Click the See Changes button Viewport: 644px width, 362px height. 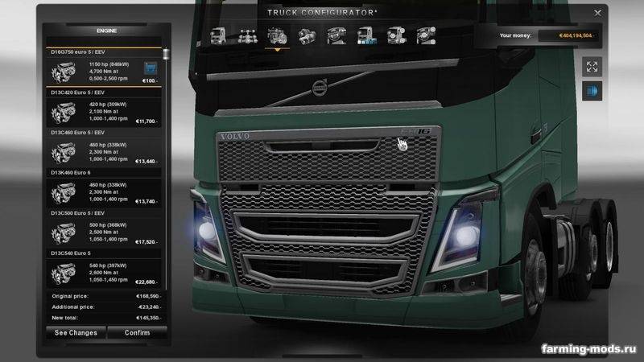[x=76, y=332]
